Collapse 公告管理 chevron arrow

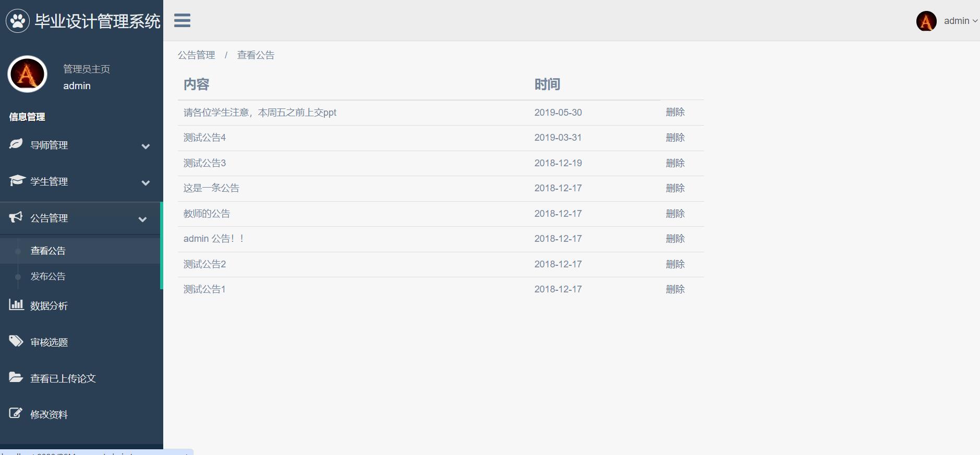pos(142,219)
